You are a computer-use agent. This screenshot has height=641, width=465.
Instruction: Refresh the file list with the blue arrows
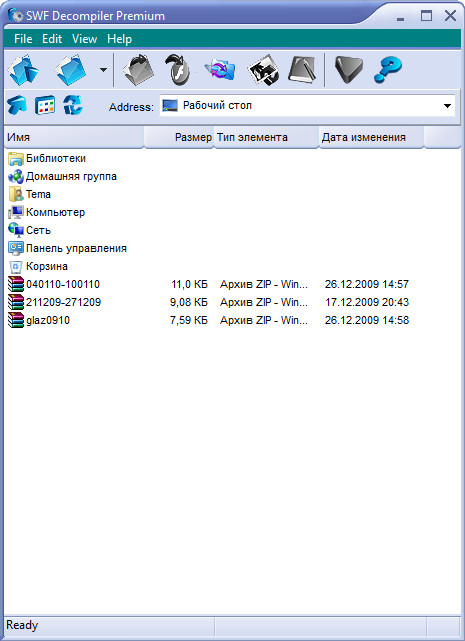(73, 105)
